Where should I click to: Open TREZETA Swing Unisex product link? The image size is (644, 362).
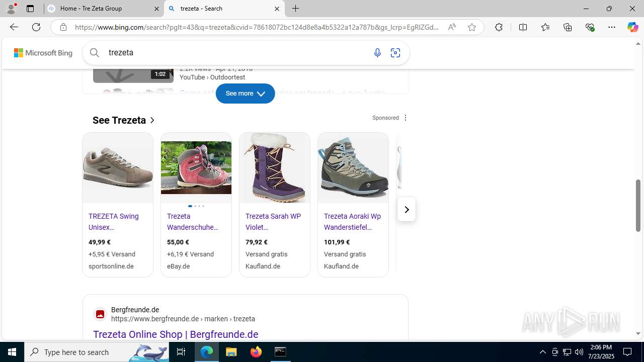click(114, 222)
